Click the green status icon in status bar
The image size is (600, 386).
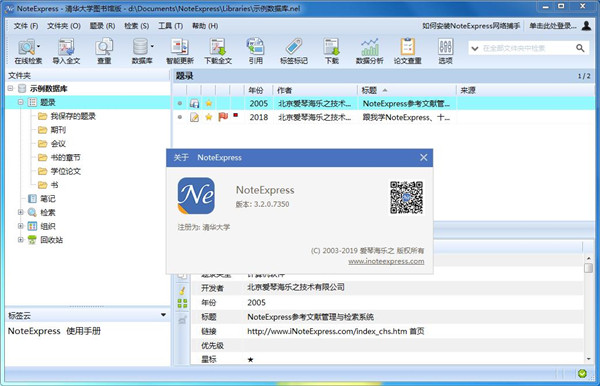[582, 373]
